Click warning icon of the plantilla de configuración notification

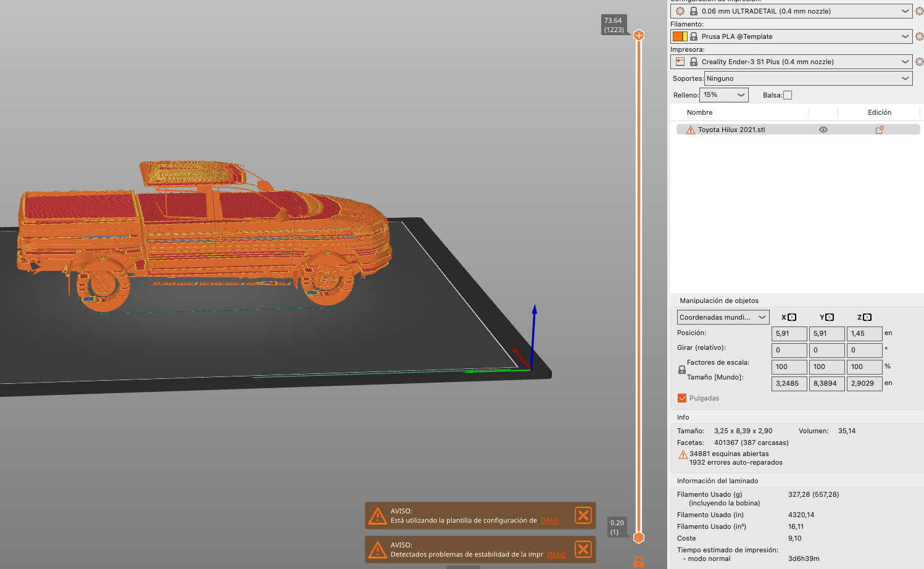coord(377,516)
